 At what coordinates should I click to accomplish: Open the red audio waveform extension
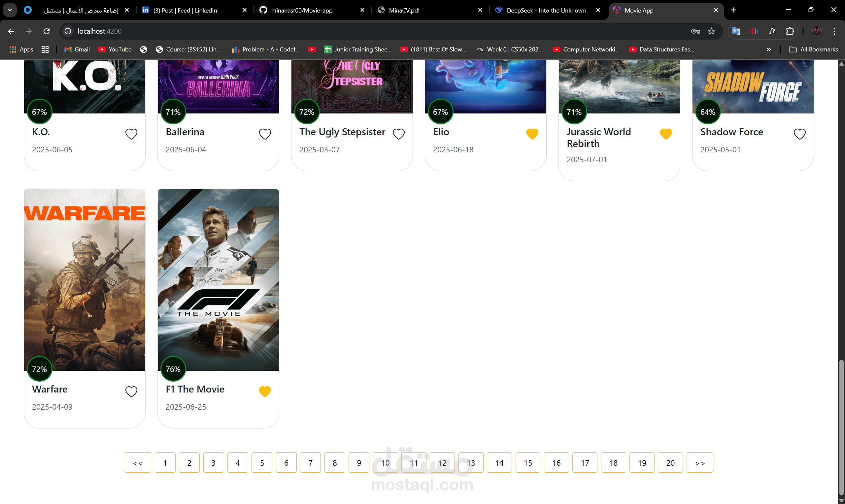click(754, 31)
